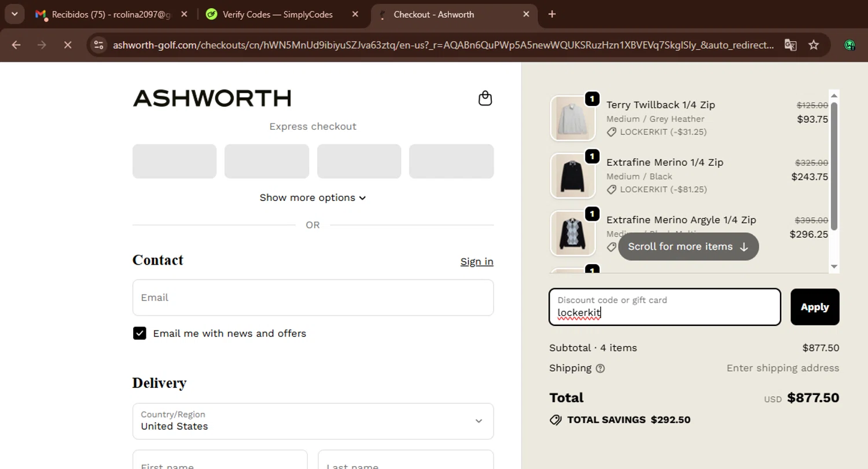Bookmark this page with star icon
The image size is (868, 469).
(814, 45)
